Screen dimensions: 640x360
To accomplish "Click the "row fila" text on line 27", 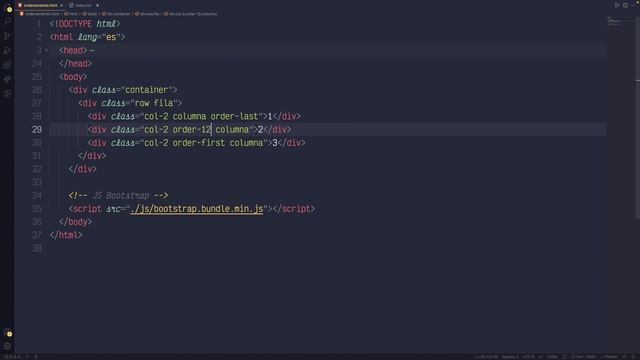I will 154,103.
